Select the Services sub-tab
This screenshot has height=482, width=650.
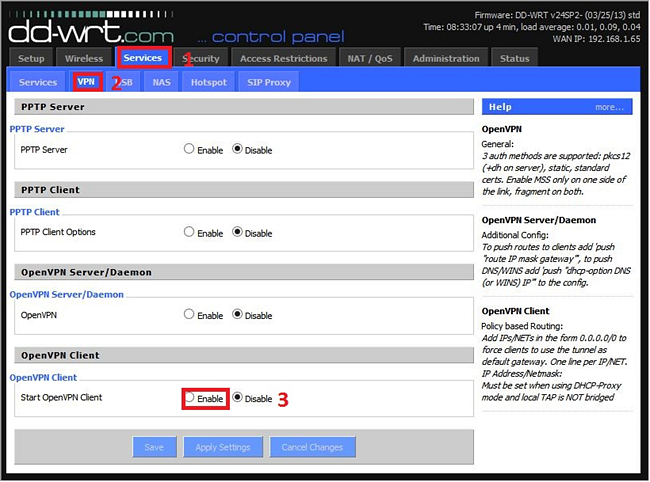click(x=38, y=82)
